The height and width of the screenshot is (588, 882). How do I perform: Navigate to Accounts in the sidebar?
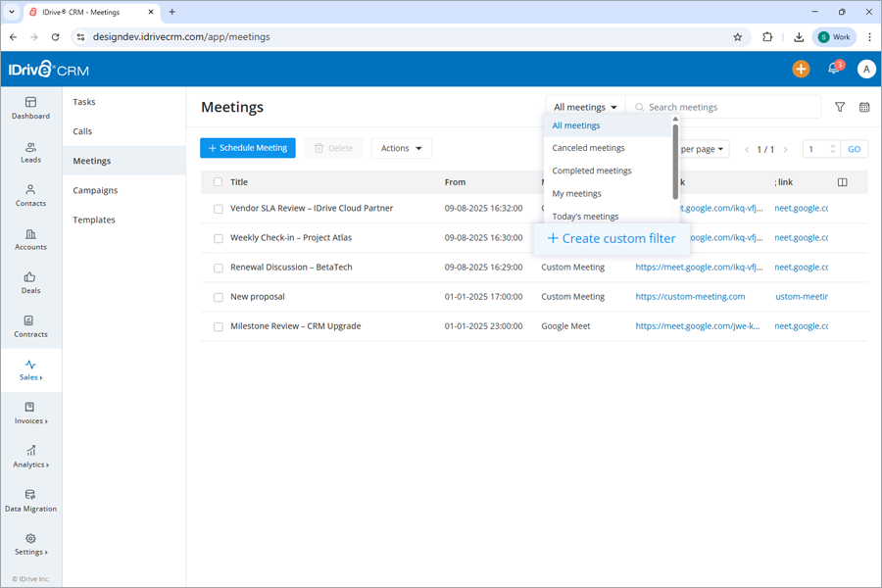(30, 240)
